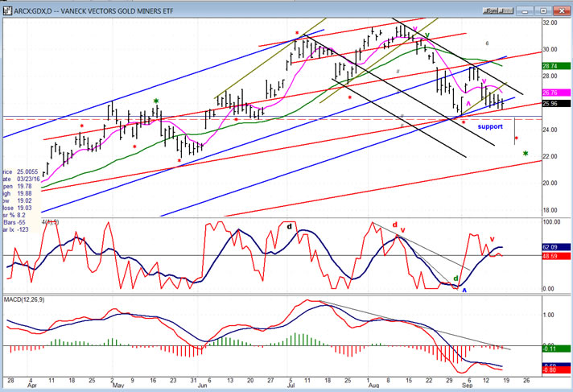Select the blue 'support' text annotation
The height and width of the screenshot is (392, 573).
click(x=490, y=126)
